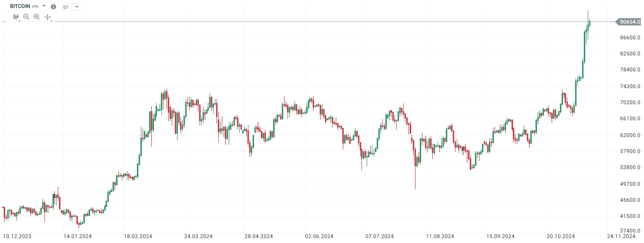Open the candlestick chart type selector
Viewport: 644px width, 243px height.
tap(16, 17)
